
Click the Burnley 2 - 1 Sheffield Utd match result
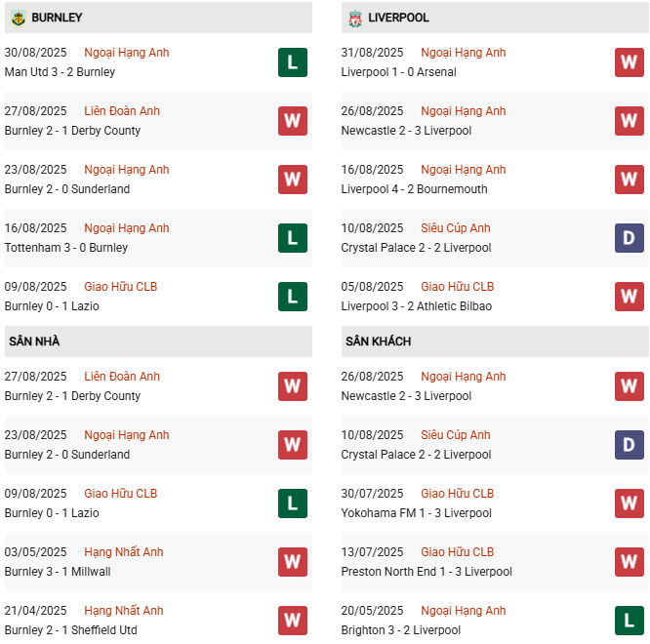pyautogui.click(x=70, y=630)
